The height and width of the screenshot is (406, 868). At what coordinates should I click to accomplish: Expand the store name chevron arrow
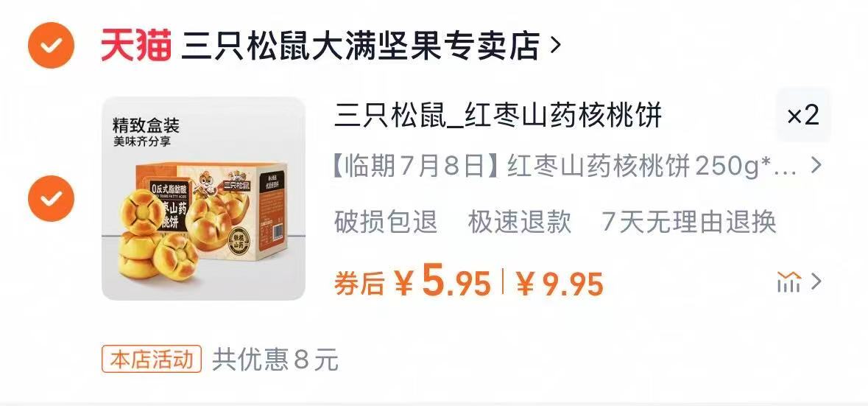click(556, 46)
